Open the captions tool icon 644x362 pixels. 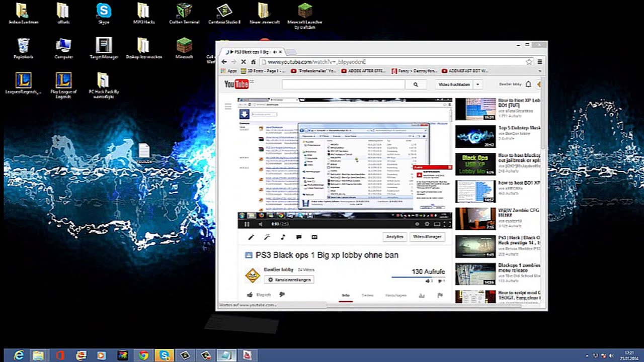[314, 237]
